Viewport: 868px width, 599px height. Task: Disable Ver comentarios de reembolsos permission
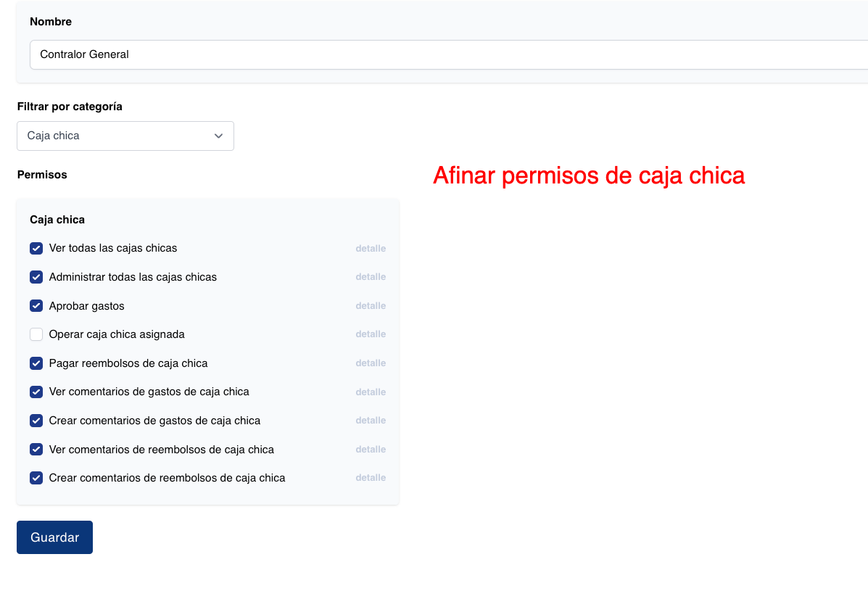[36, 450]
